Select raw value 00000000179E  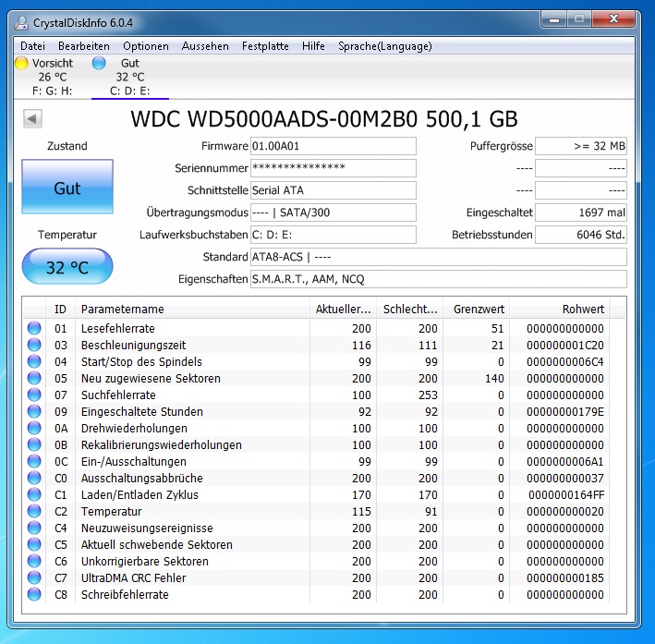pyautogui.click(x=565, y=412)
